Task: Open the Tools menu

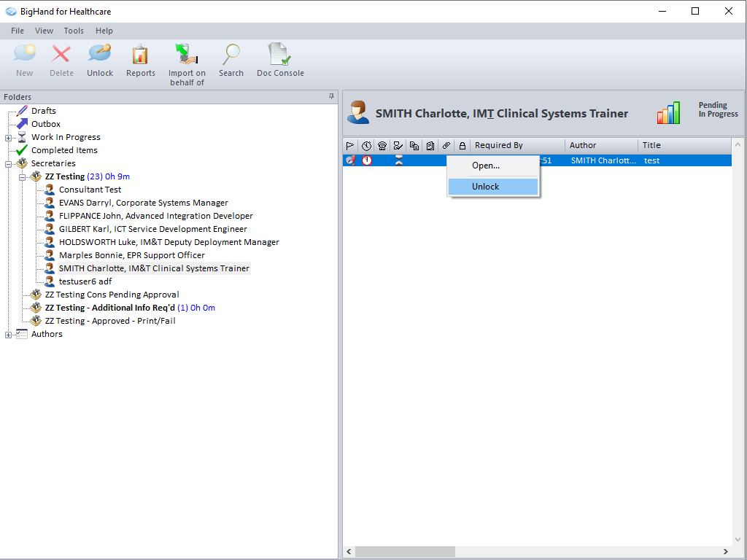Action: [74, 31]
